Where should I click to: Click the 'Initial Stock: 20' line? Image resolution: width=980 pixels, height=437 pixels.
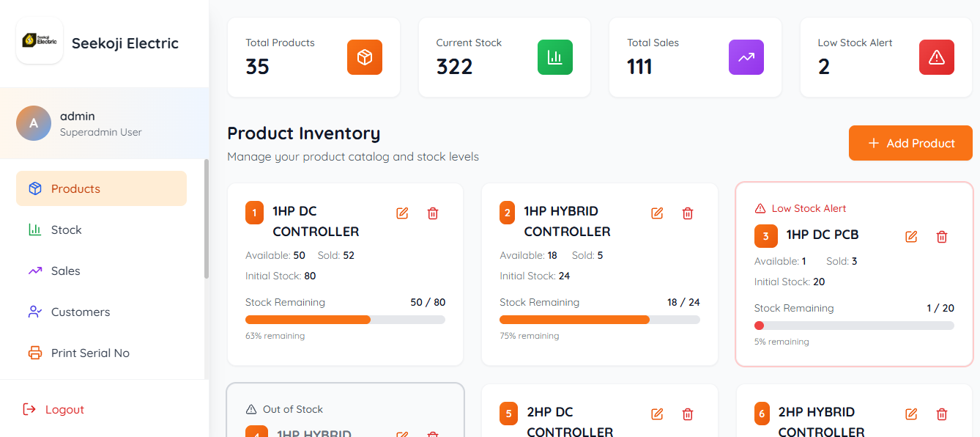pyautogui.click(x=790, y=282)
